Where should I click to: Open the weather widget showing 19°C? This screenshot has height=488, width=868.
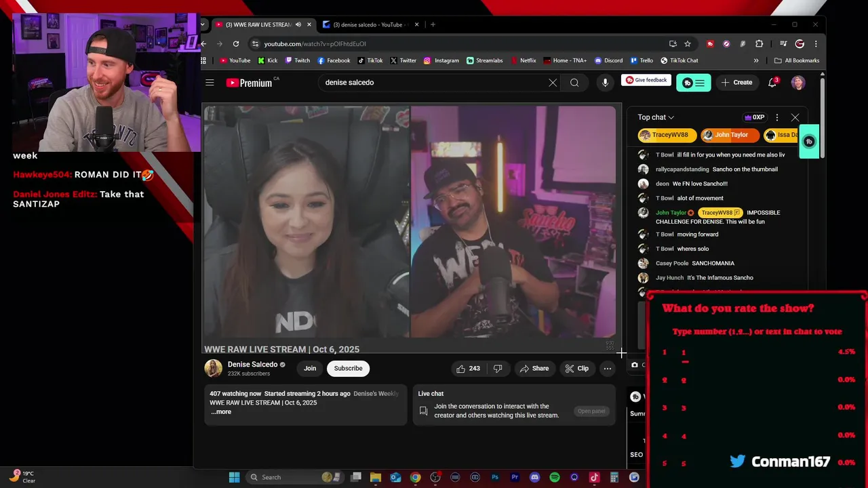tap(22, 477)
